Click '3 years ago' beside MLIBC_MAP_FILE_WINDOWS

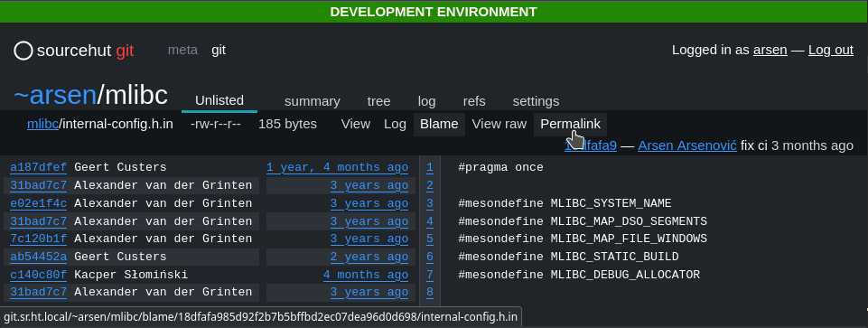pos(369,239)
